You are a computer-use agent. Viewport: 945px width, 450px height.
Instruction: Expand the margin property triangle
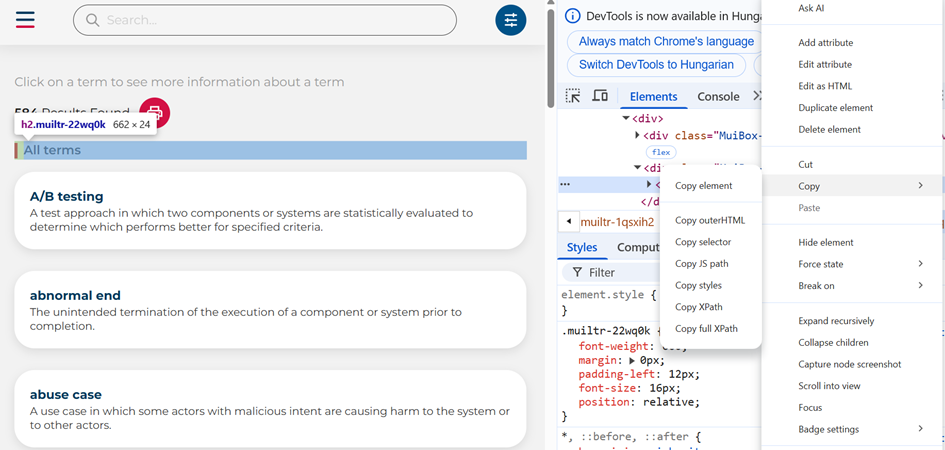631,360
